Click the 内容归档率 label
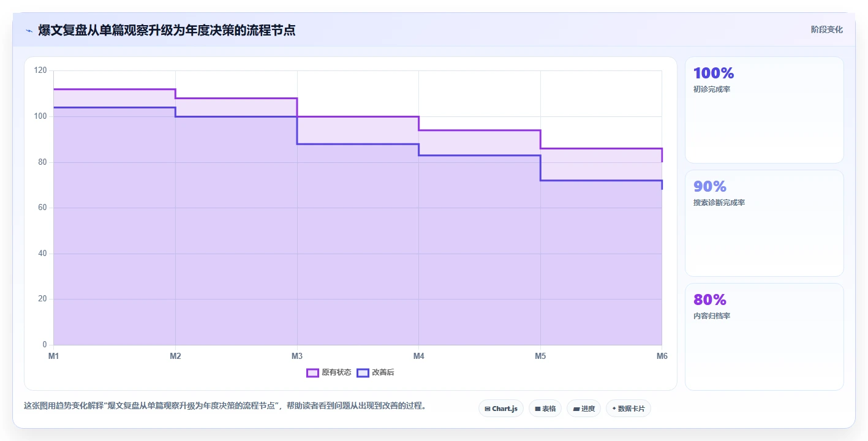 pos(711,316)
